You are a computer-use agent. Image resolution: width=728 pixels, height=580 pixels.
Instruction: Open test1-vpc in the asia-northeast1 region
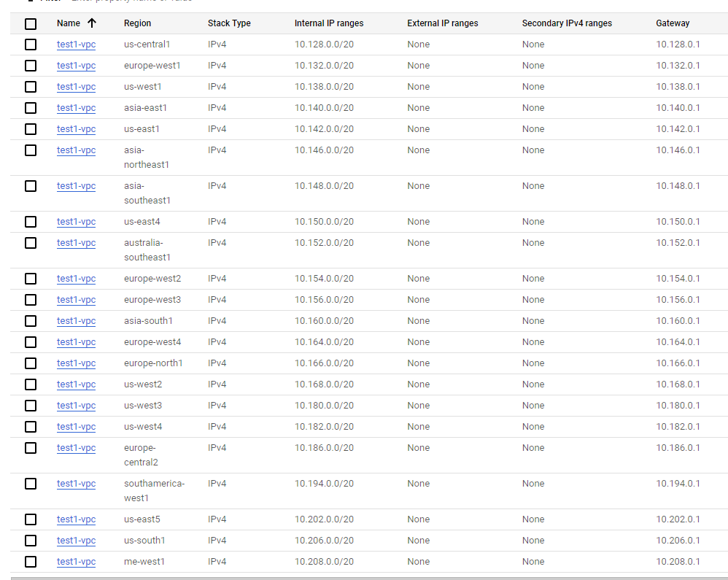click(76, 150)
